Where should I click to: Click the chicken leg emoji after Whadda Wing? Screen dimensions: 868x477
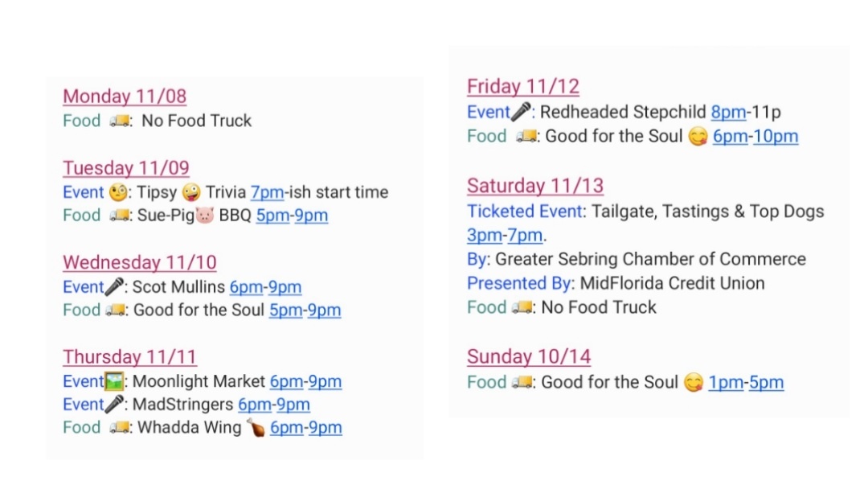[x=256, y=428]
